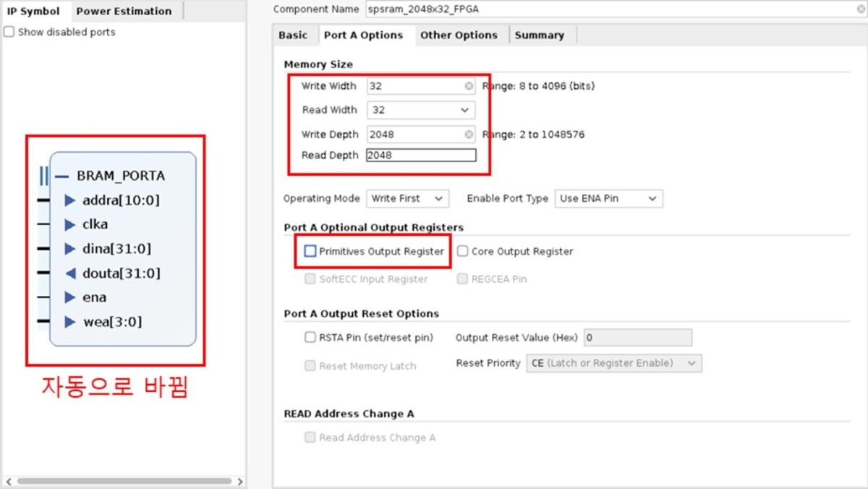
Task: Open the Read Width dropdown
Action: click(x=420, y=110)
